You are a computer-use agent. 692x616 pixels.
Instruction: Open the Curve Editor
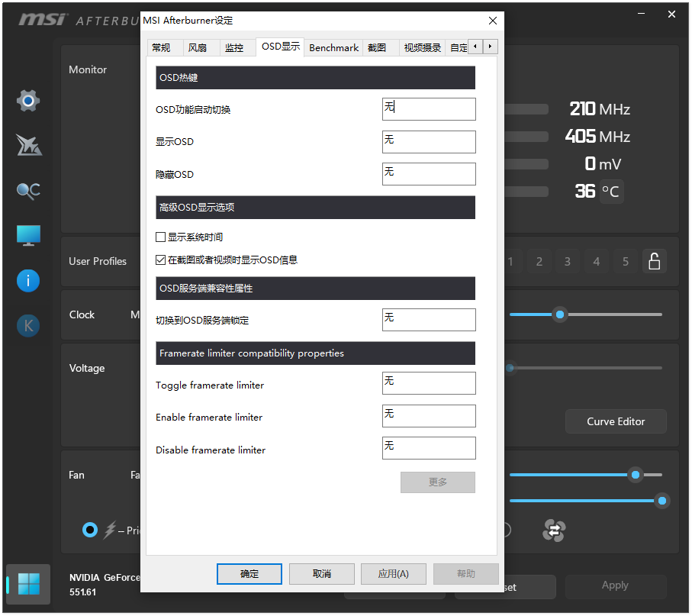point(616,421)
